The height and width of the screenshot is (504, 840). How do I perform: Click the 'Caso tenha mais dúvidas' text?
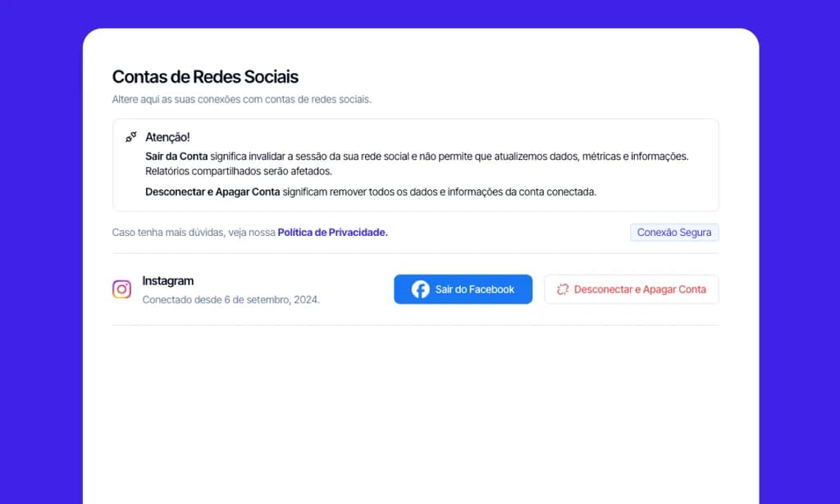[x=194, y=232]
